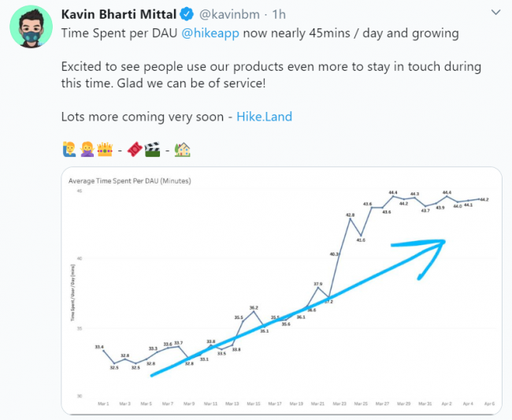Click the 1h tweet timestamp
The height and width of the screenshot is (420, 512).
click(279, 15)
